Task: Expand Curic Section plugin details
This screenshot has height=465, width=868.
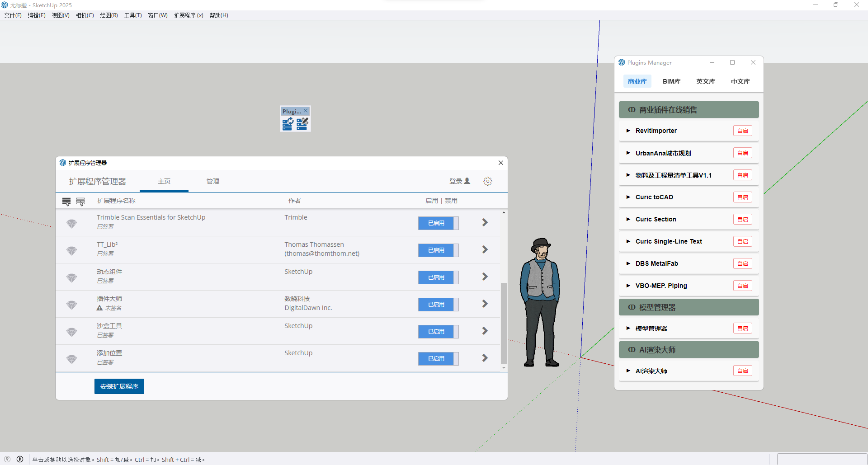Action: point(628,219)
